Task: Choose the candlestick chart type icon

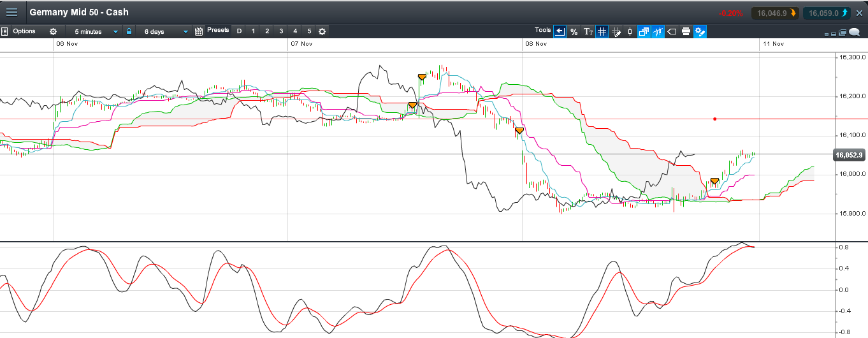Action: [x=630, y=31]
